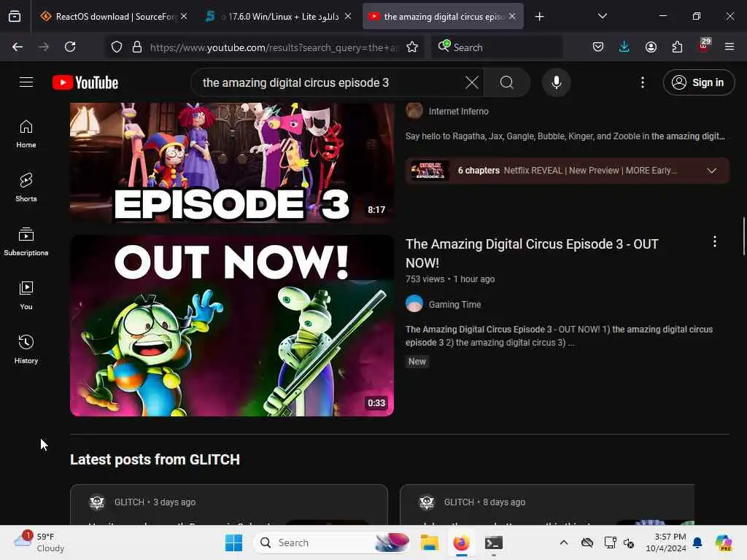The height and width of the screenshot is (560, 747).
Task: Open GLITCH post from 8 days ago
Action: pyautogui.click(x=547, y=505)
